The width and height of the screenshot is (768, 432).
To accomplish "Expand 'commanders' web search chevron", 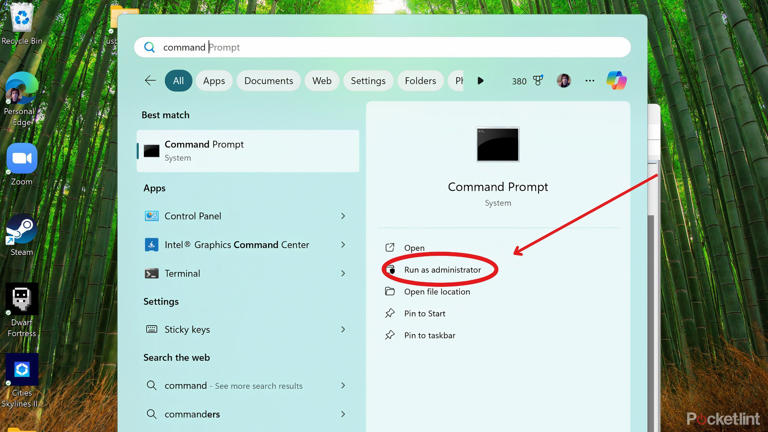I will point(343,414).
